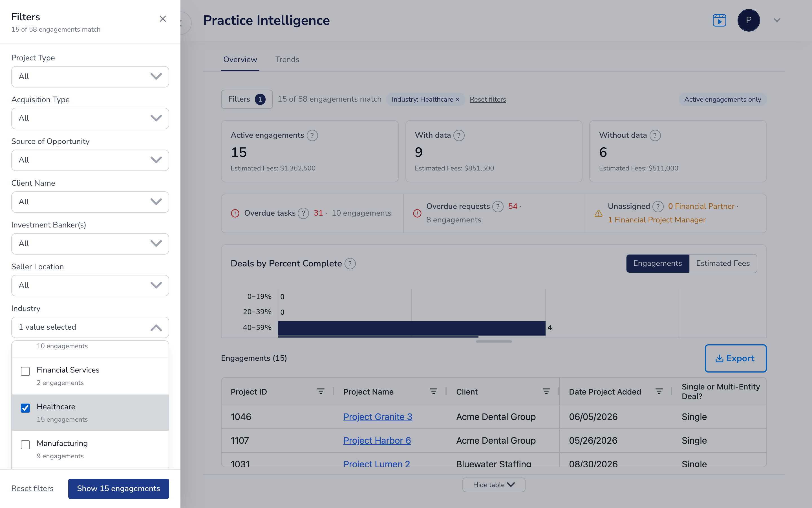
Task: Check the Manufacturing checkbox
Action: 25,444
